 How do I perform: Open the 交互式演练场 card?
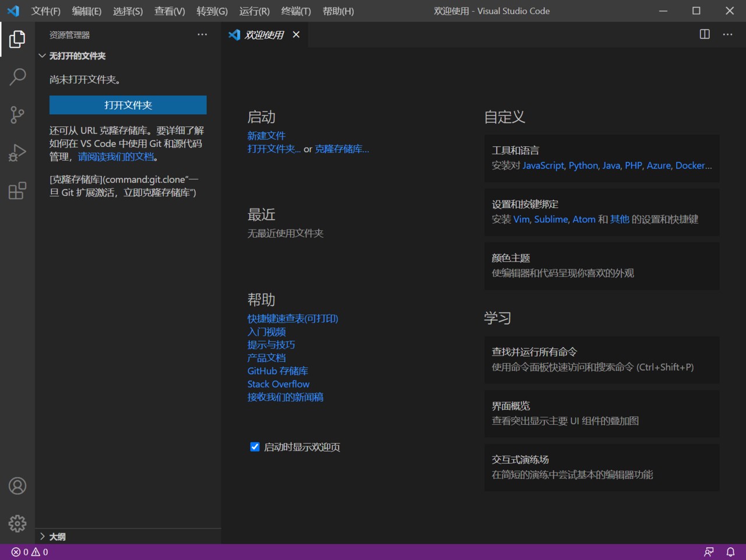(602, 467)
